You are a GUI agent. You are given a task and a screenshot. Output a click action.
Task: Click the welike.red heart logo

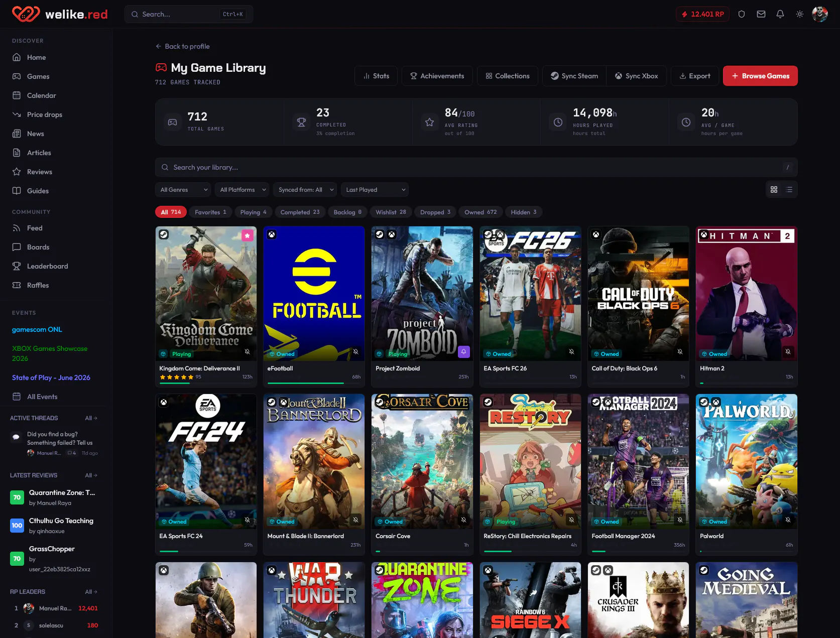point(26,14)
